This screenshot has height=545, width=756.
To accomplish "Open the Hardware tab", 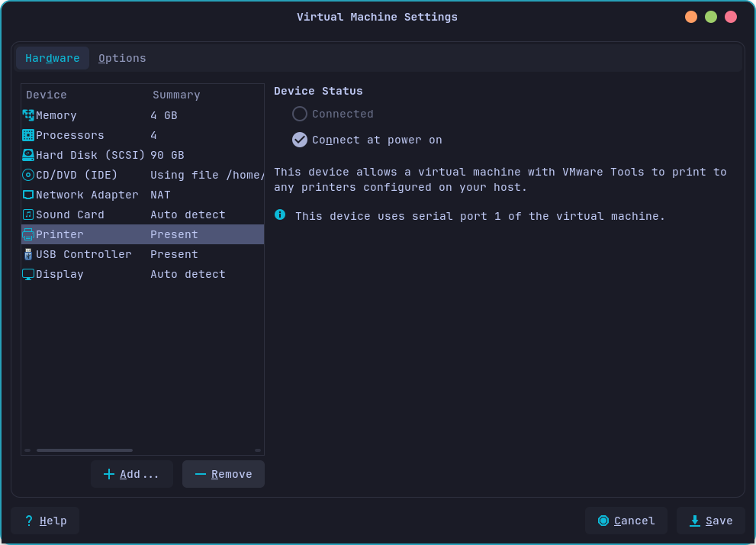I will pyautogui.click(x=52, y=58).
